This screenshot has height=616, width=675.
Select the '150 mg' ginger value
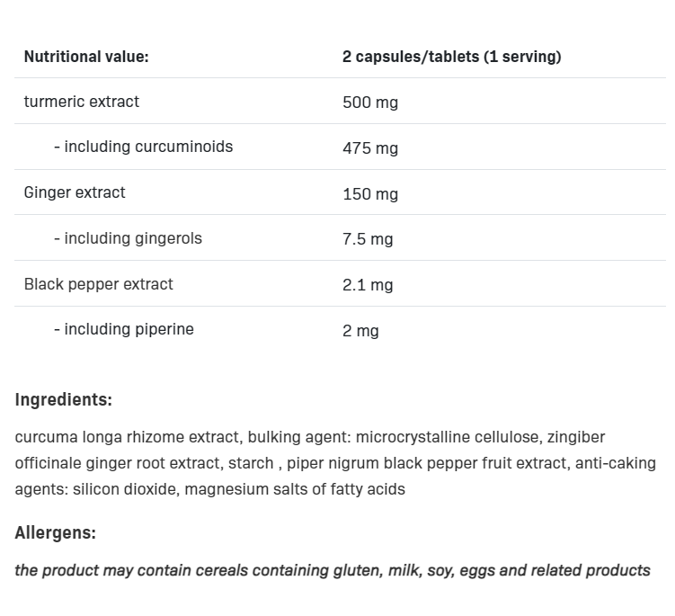click(x=370, y=194)
